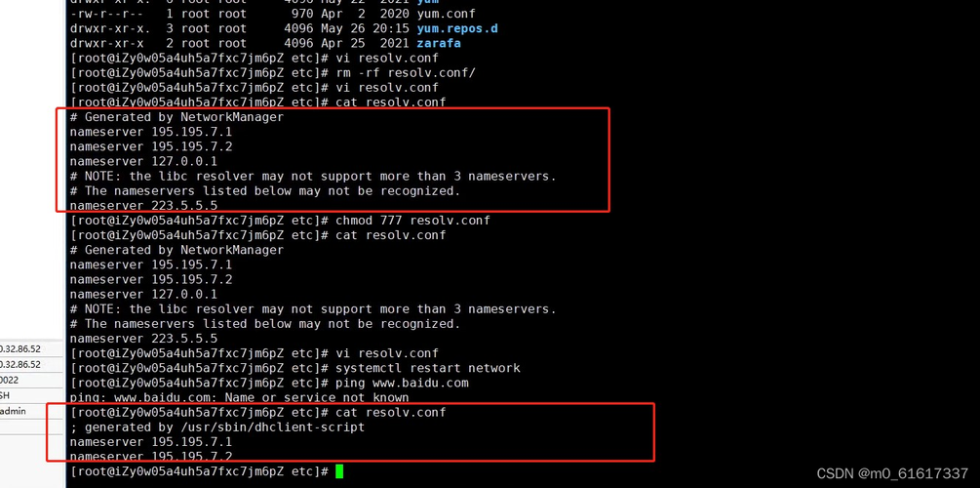
Task: Click the yum.conf file name in the listing
Action: pos(447,14)
